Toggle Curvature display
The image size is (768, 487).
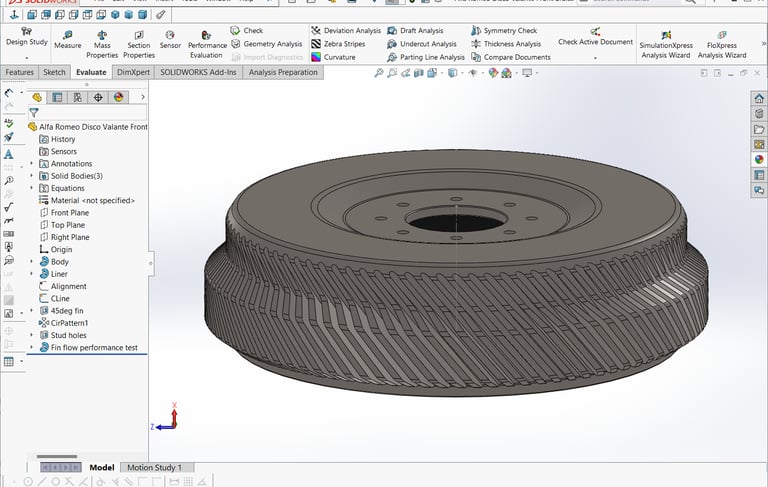click(x=334, y=57)
